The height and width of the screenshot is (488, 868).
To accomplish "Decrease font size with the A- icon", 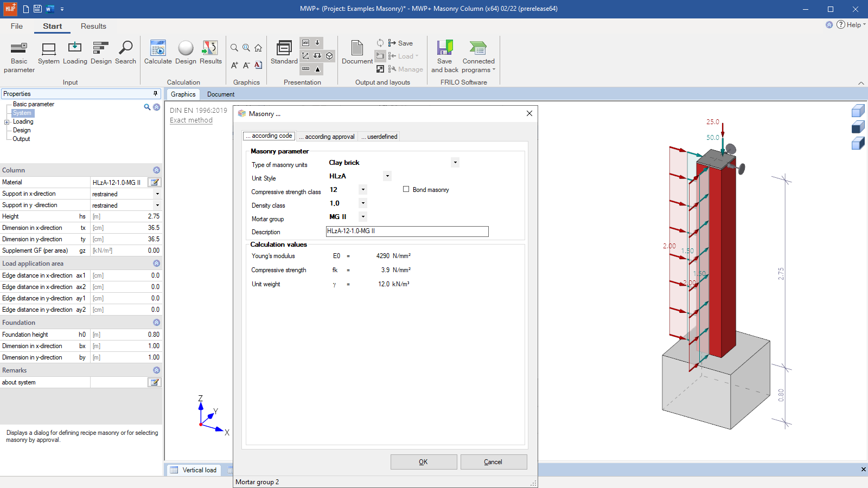I will [x=246, y=65].
